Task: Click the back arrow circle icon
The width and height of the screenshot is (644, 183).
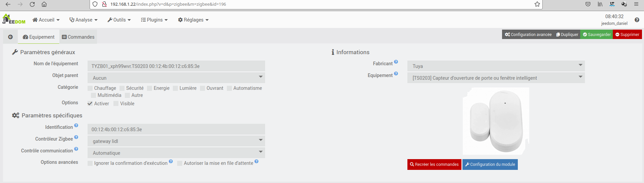Action: (10, 37)
